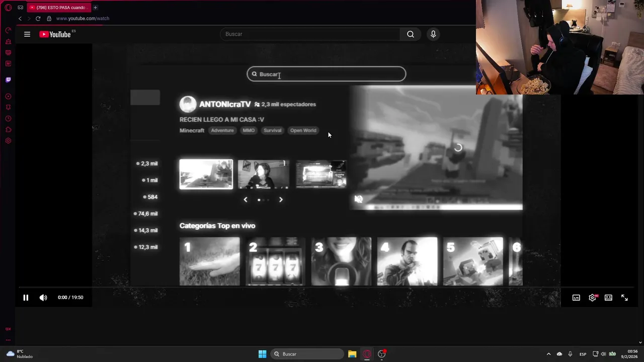Open GX Control speedometer in sidebar
Screen dimensions: 644x362
click(x=8, y=31)
